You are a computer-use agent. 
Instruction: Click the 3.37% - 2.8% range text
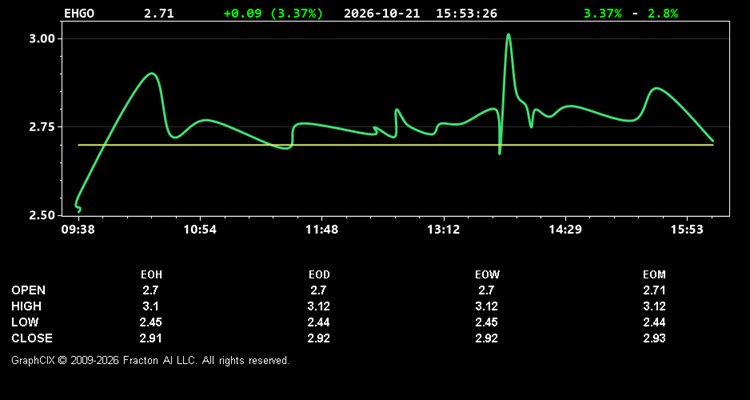[x=630, y=13]
